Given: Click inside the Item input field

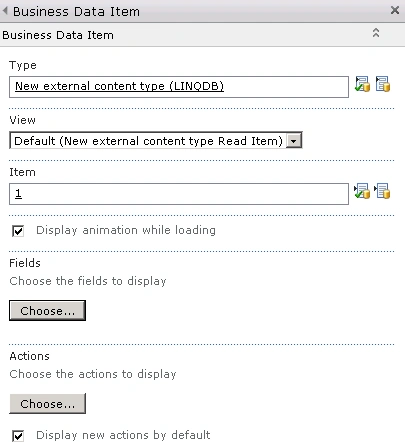Looking at the screenshot, I should (x=179, y=194).
